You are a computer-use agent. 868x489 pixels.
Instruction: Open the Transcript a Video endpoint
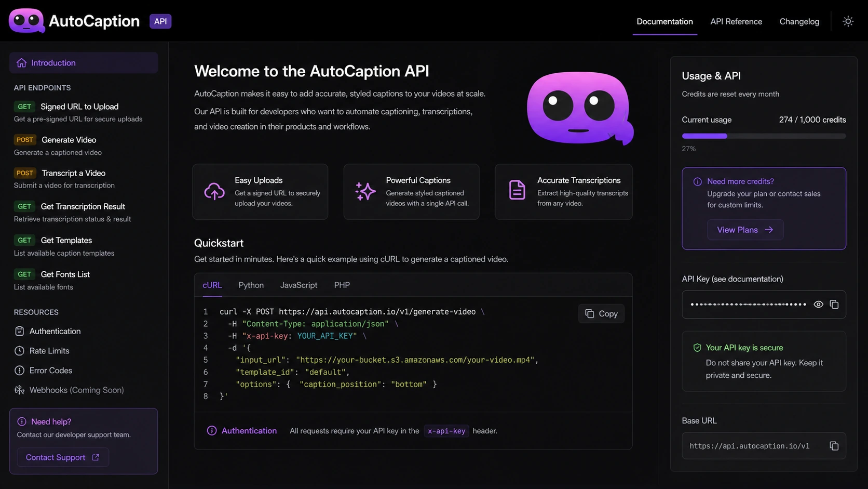coord(73,173)
